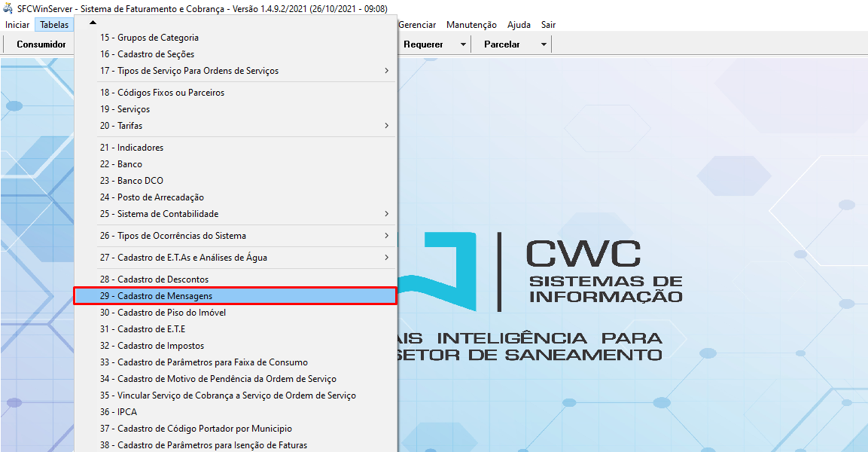Expand the Sistema de Contabilidade submenu
The image size is (868, 452).
click(386, 214)
